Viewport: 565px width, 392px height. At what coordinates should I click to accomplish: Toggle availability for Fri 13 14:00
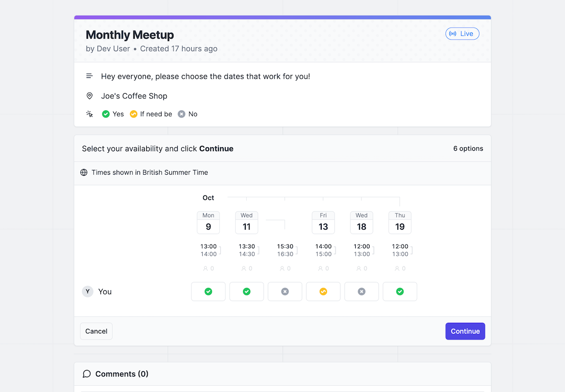click(x=323, y=291)
